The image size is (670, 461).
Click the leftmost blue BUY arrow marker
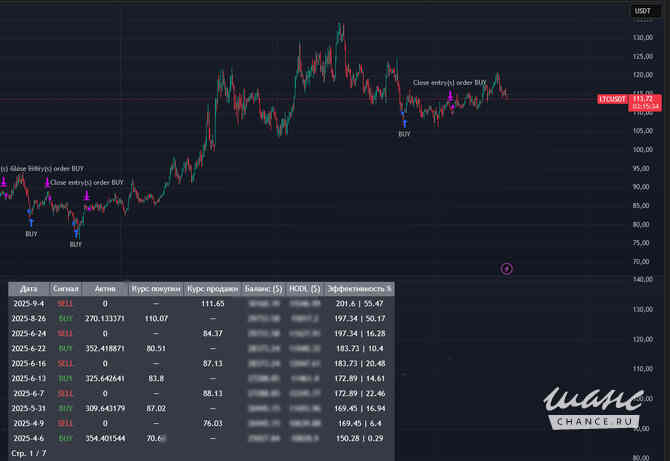tap(31, 222)
